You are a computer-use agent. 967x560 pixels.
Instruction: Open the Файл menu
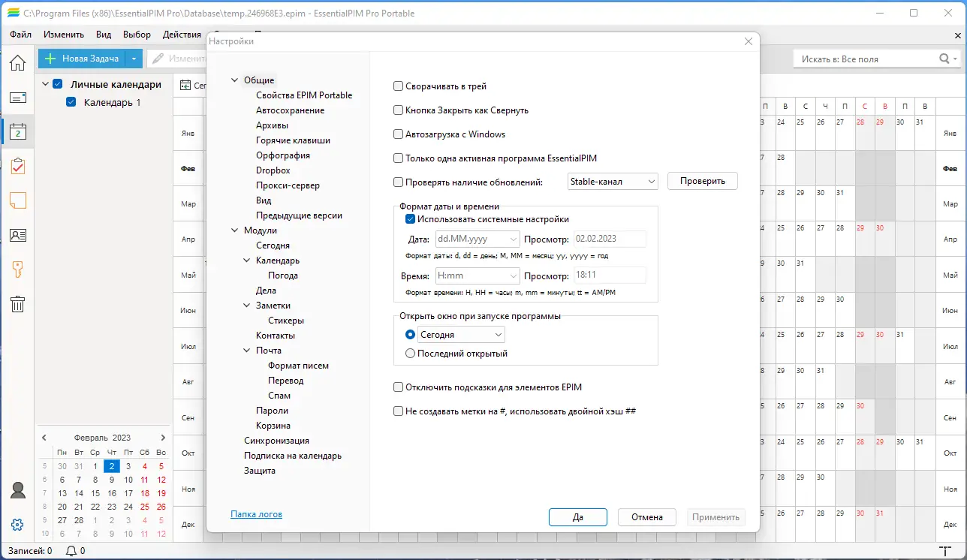[x=21, y=35]
